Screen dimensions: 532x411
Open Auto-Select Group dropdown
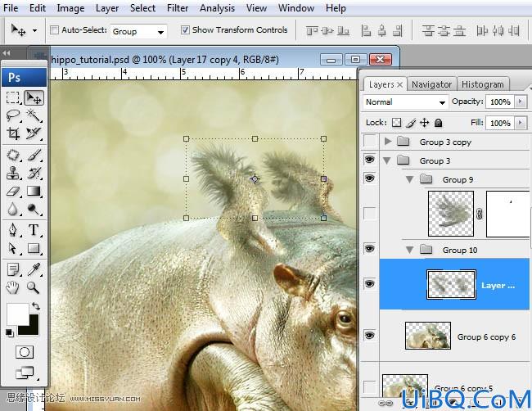[138, 32]
